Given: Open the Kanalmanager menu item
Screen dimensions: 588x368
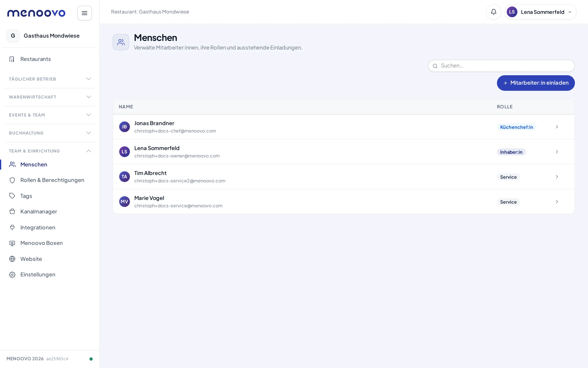Looking at the screenshot, I should pyautogui.click(x=50, y=212).
